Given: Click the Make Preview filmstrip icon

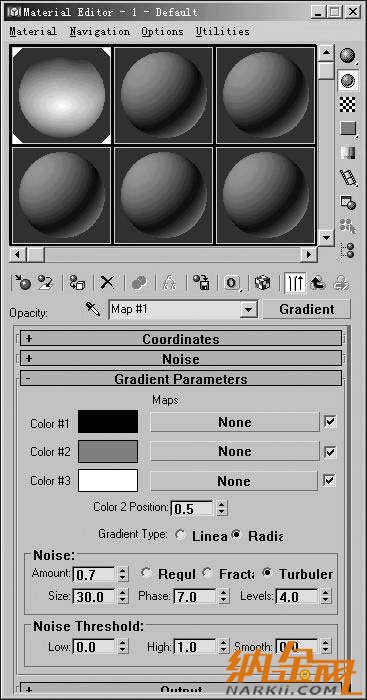Looking at the screenshot, I should coord(348,177).
